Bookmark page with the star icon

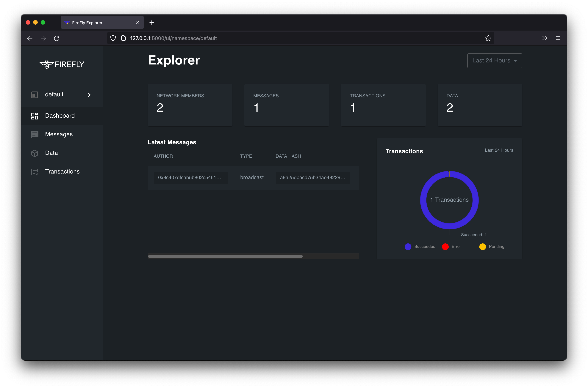488,38
